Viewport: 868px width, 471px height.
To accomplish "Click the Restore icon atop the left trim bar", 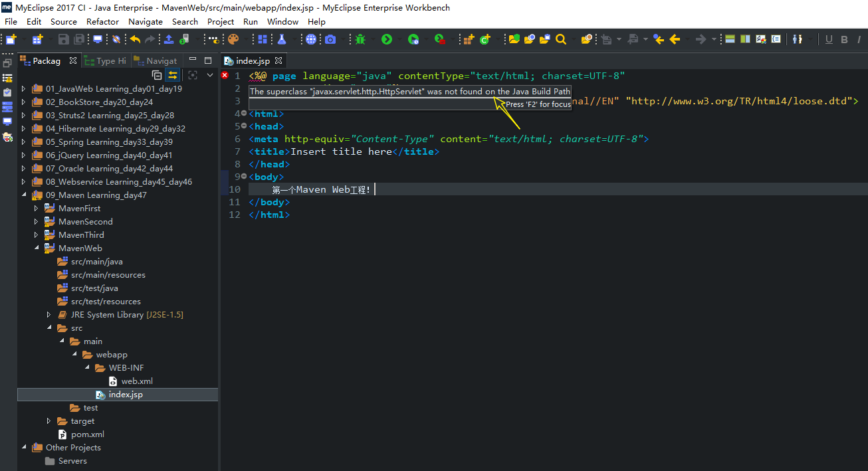I will pyautogui.click(x=7, y=62).
